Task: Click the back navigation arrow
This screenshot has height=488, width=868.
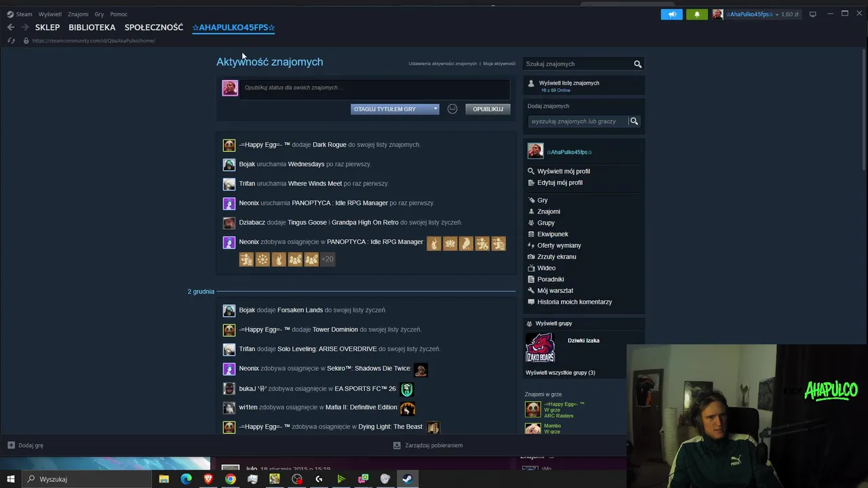Action: tap(11, 27)
